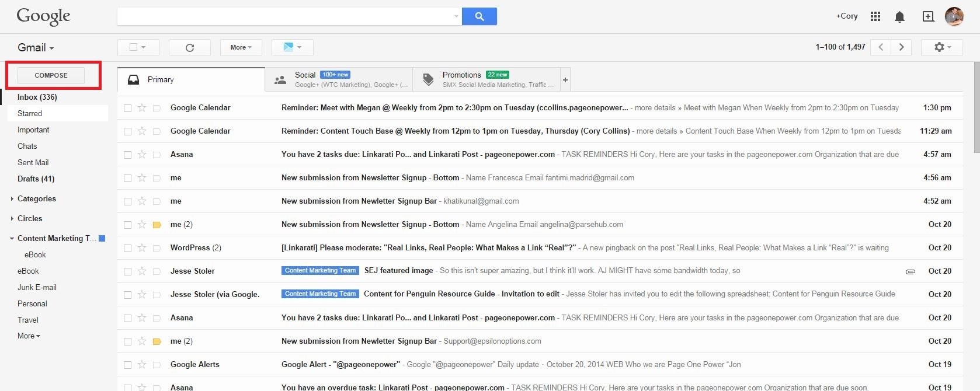Refresh the inbox
Image resolution: width=980 pixels, height=391 pixels.
coord(189,48)
